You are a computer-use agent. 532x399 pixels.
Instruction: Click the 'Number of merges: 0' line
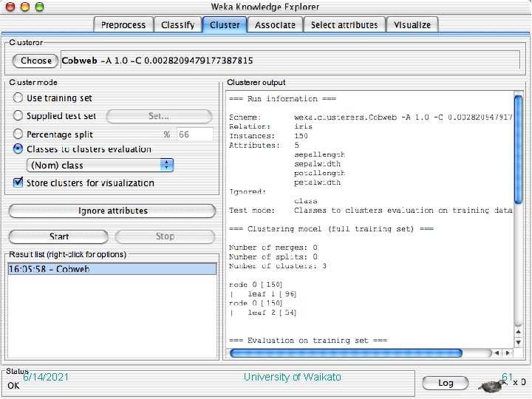tap(273, 248)
